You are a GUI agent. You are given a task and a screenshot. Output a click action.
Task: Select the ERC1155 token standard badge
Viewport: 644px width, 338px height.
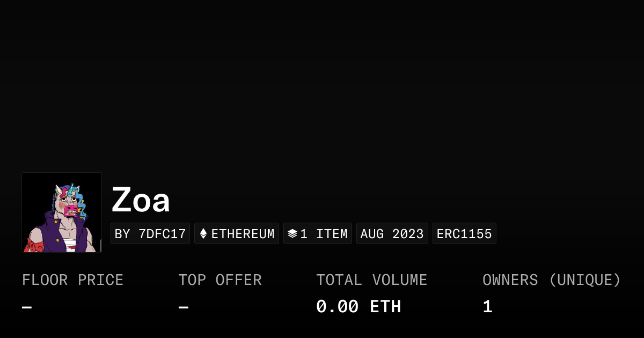coord(464,234)
